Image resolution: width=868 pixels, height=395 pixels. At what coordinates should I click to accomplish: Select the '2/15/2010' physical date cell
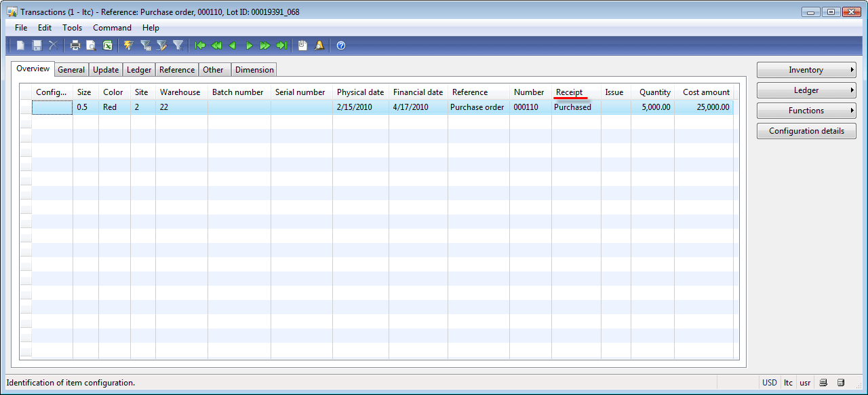pos(361,107)
